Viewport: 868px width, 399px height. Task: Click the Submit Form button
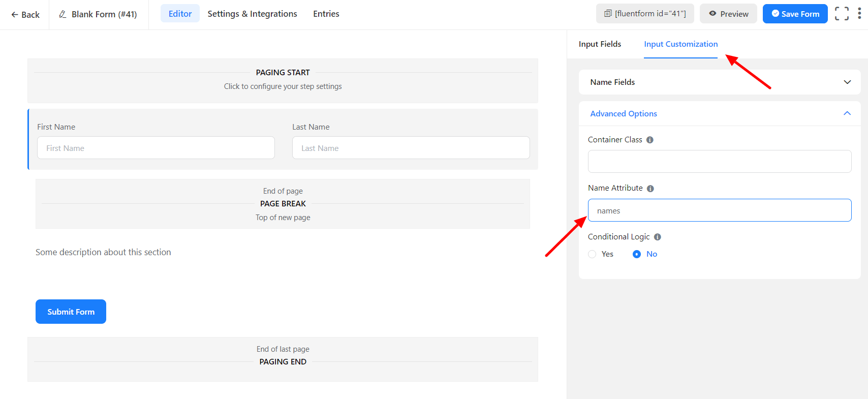click(x=71, y=312)
